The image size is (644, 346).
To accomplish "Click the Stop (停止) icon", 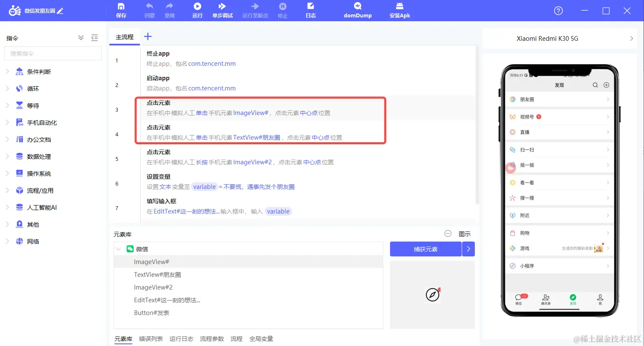I will pos(283,6).
